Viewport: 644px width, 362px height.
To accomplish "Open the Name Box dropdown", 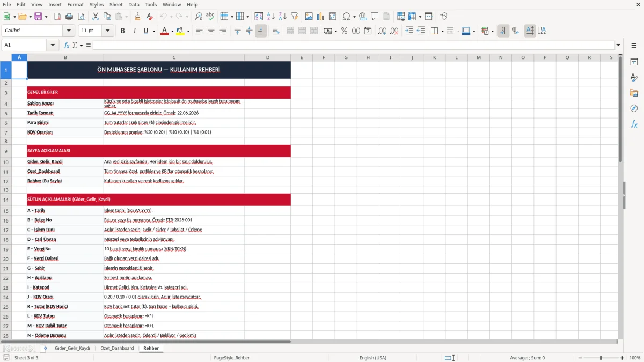I will [x=53, y=45].
